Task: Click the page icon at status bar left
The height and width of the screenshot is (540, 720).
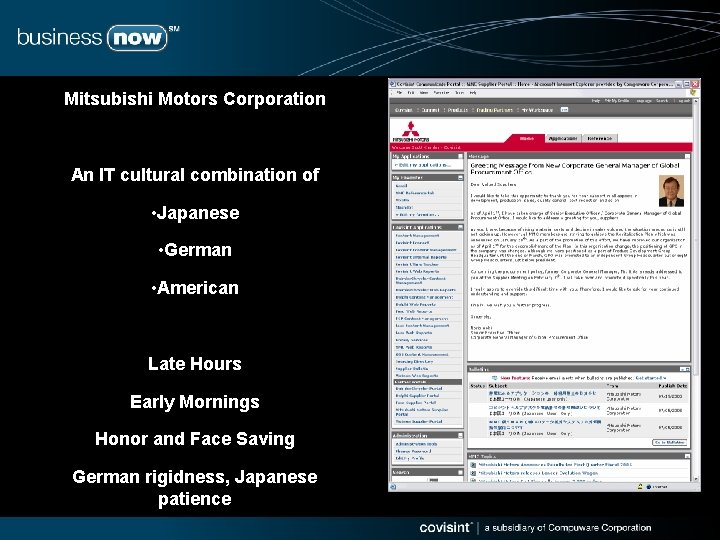Action: point(393,486)
